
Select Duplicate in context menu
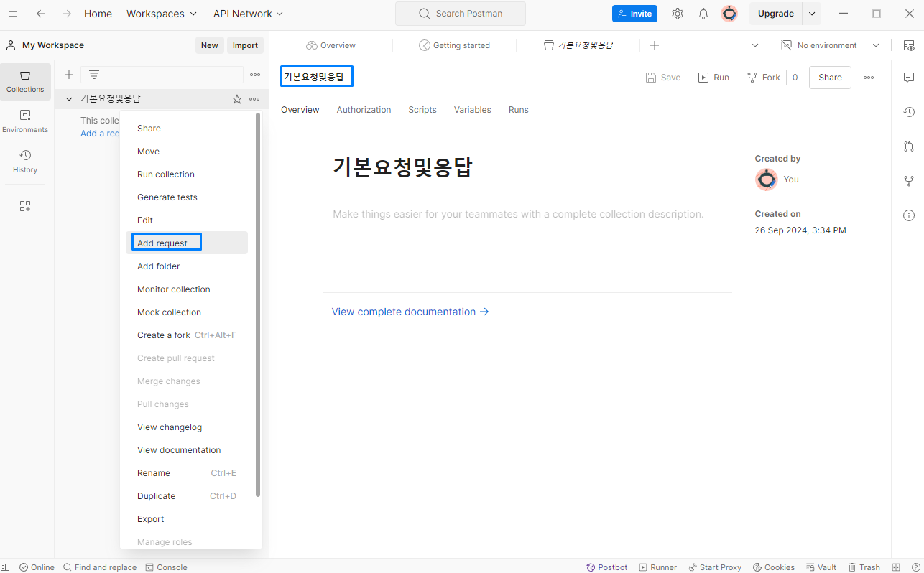click(x=187, y=495)
